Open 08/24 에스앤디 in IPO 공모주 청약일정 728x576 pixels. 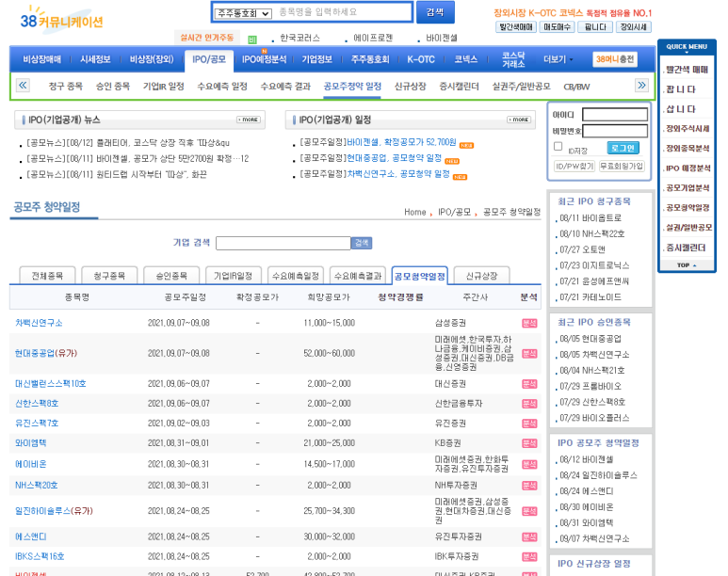click(x=587, y=491)
